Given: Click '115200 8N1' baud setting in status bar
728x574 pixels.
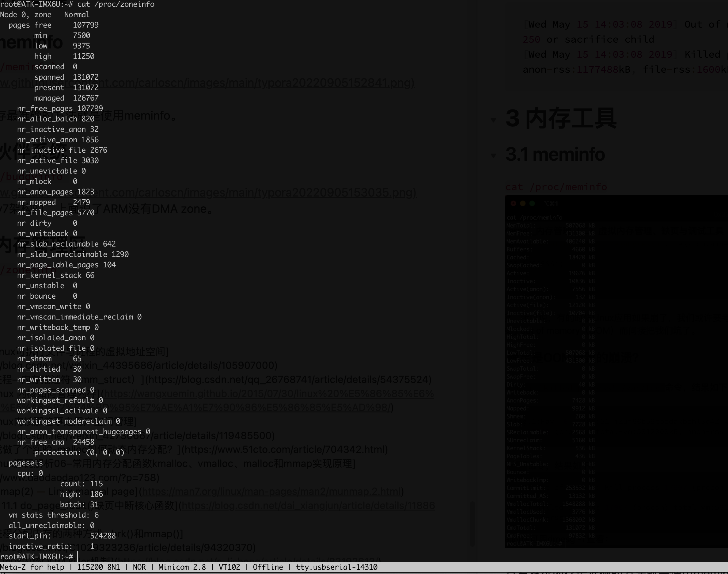Looking at the screenshot, I should tap(98, 567).
